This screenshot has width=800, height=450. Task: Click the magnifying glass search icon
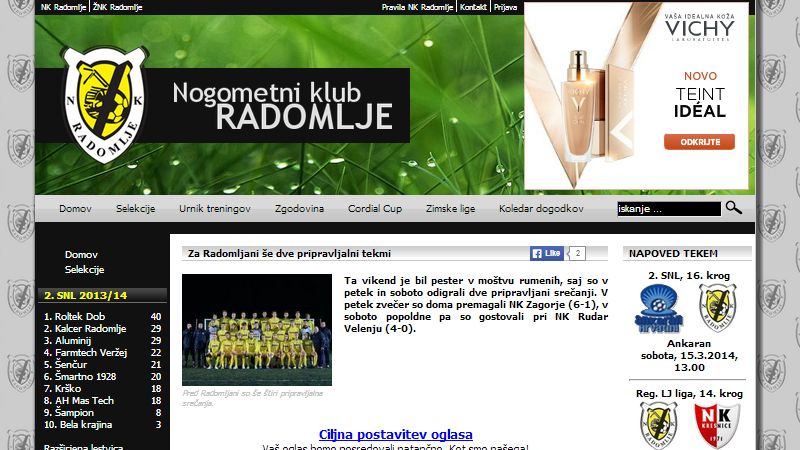(x=734, y=208)
